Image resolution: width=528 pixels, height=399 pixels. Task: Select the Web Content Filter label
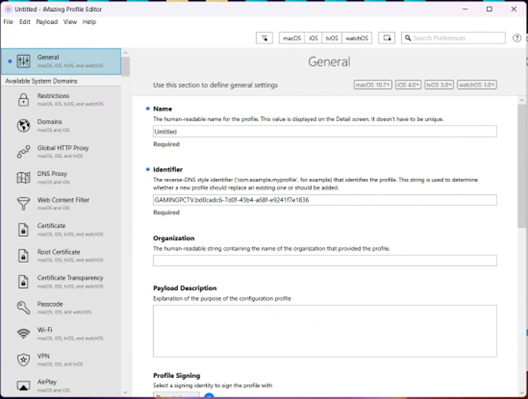(63, 200)
